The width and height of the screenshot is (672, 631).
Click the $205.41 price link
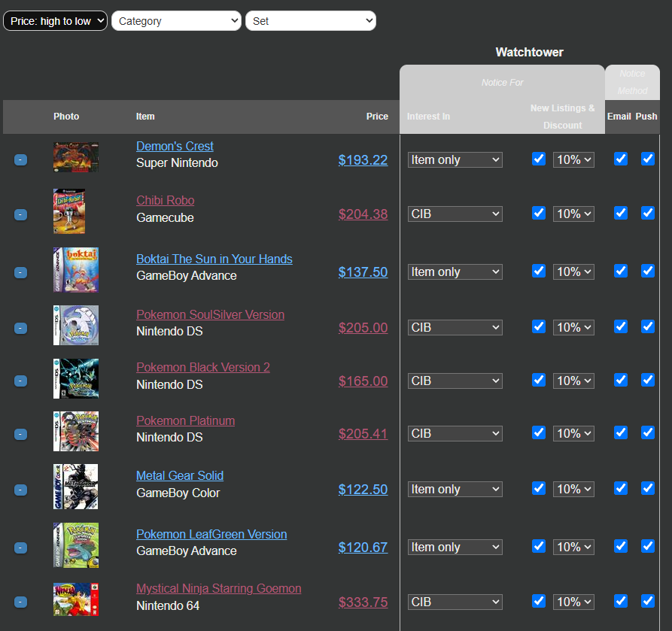tap(363, 433)
